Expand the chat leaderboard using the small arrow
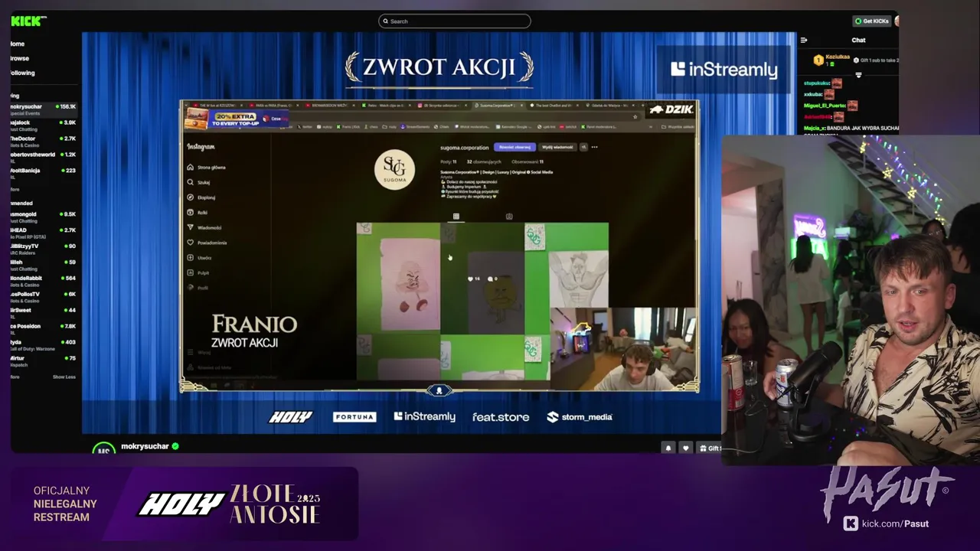Image resolution: width=980 pixels, height=551 pixels. coord(858,75)
